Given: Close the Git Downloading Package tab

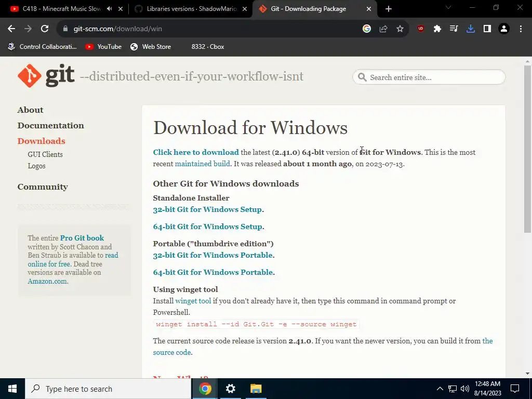Looking at the screenshot, I should [x=369, y=9].
